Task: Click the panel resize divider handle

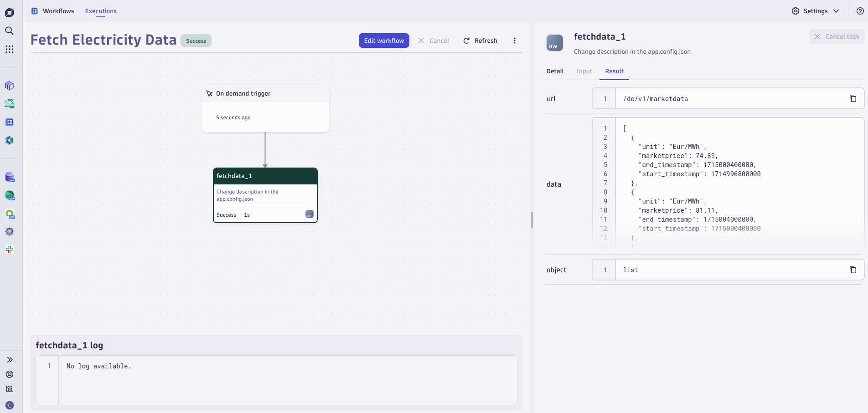Action: pos(532,220)
